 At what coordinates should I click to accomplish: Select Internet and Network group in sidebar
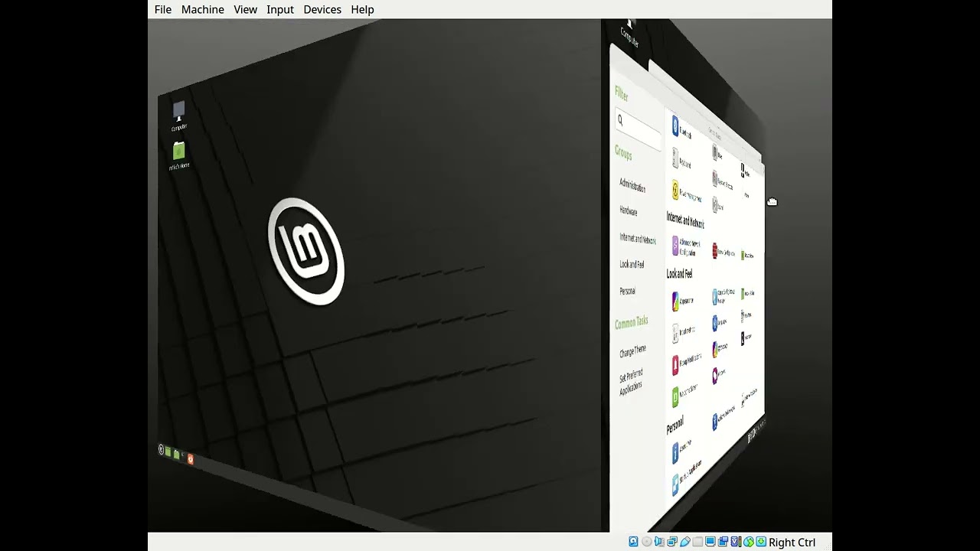[638, 238]
